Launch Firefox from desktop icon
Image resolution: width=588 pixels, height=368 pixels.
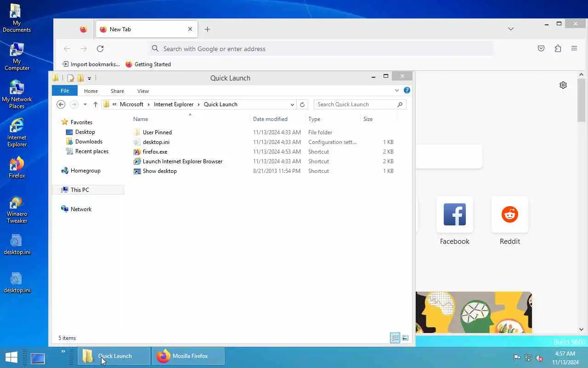pyautogui.click(x=17, y=167)
